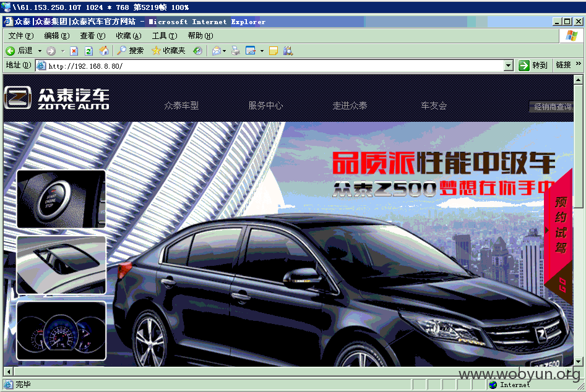Click the History icon in toolbar
The image size is (586, 392).
click(197, 51)
